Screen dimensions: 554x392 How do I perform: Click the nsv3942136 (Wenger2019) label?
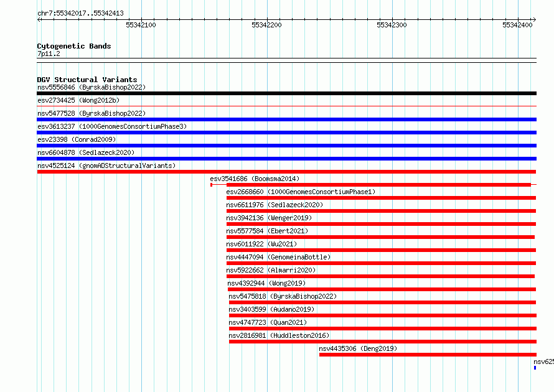click(x=270, y=218)
